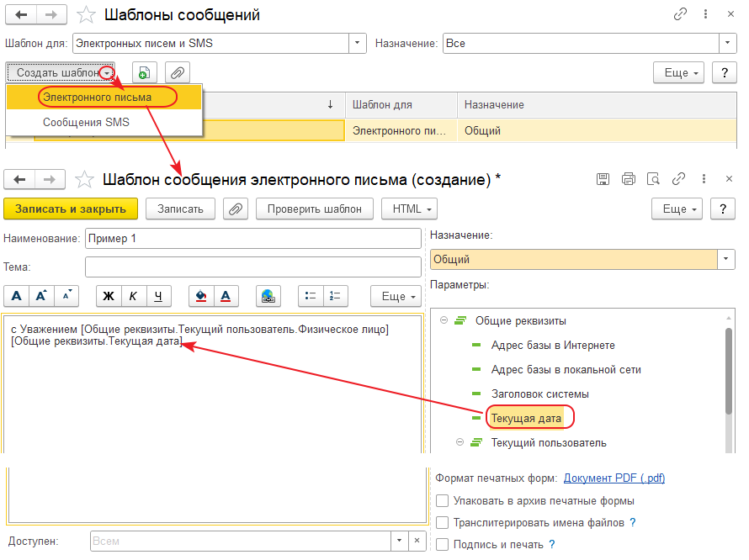Click the print icon in the form header

[628, 179]
